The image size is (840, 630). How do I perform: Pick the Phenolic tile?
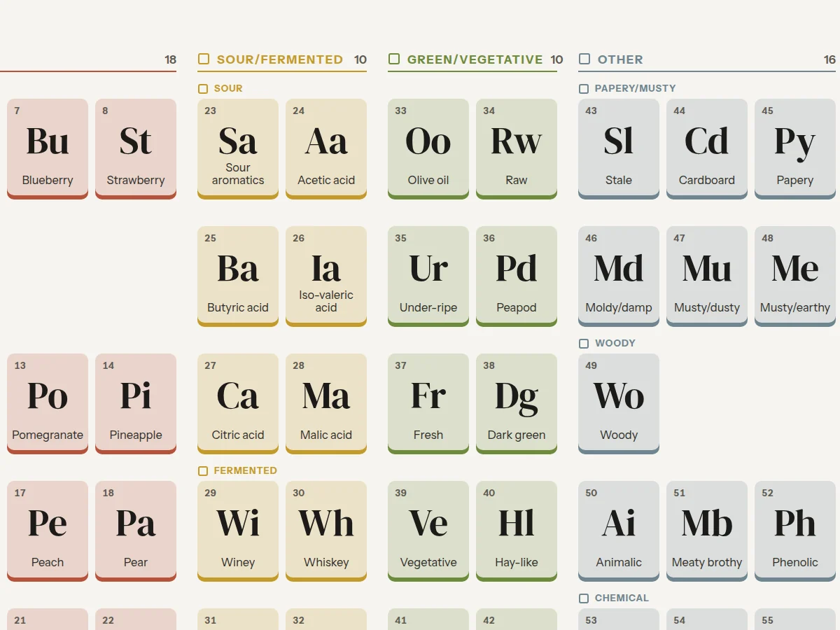[x=795, y=531]
